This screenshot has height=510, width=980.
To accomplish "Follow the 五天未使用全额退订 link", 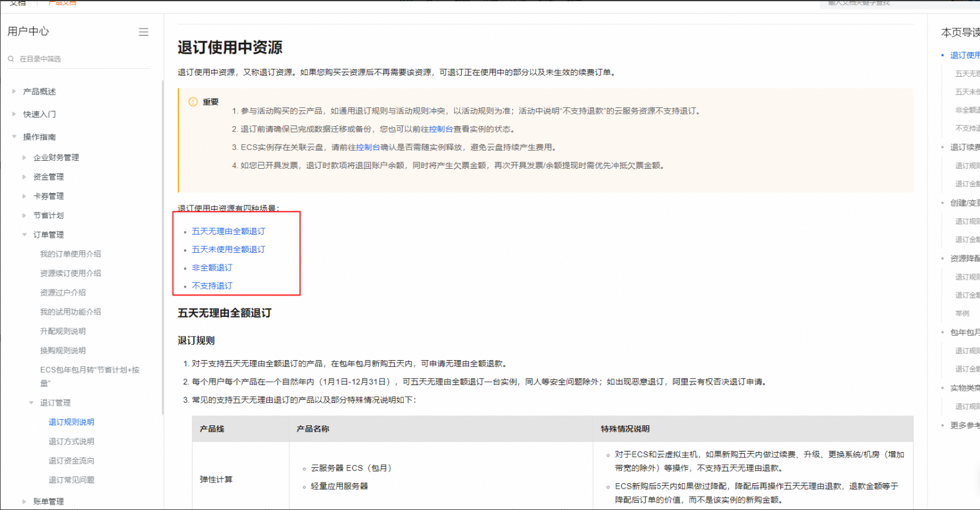I will point(228,250).
